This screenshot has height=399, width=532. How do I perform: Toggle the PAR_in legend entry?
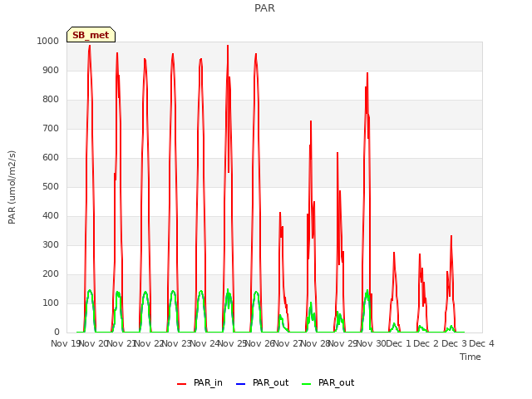coord(199,382)
